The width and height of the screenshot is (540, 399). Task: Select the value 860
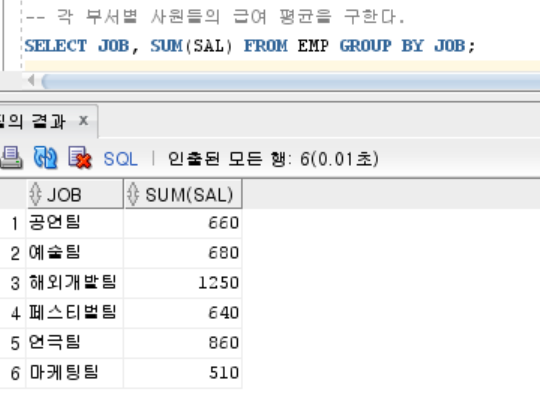point(183,343)
